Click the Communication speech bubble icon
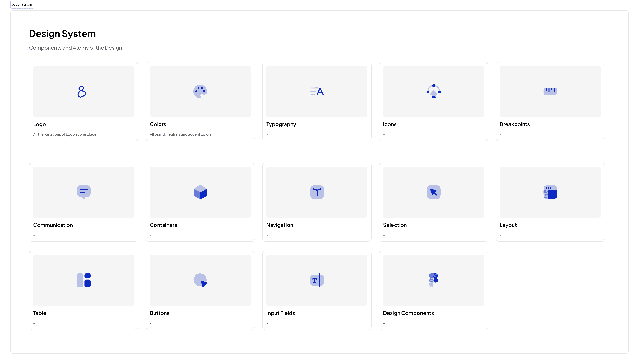This screenshot has width=639, height=364. 84,192
